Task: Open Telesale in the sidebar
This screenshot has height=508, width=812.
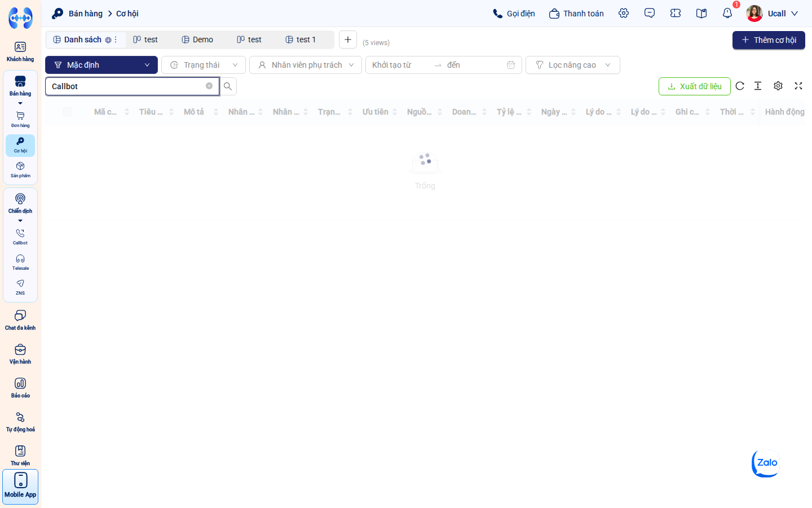Action: [x=20, y=262]
